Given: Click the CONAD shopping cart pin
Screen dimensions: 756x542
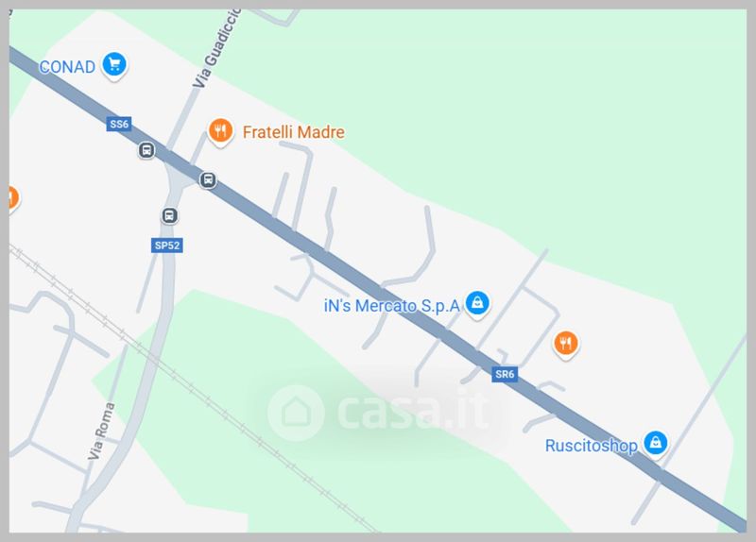Looking at the screenshot, I should [x=114, y=65].
